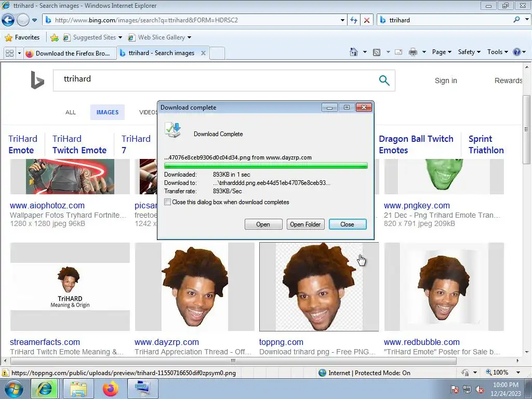Viewport: 532px width, 399px height.
Task: Click the TriHard Twitch Emote suggestion
Action: [x=79, y=144]
